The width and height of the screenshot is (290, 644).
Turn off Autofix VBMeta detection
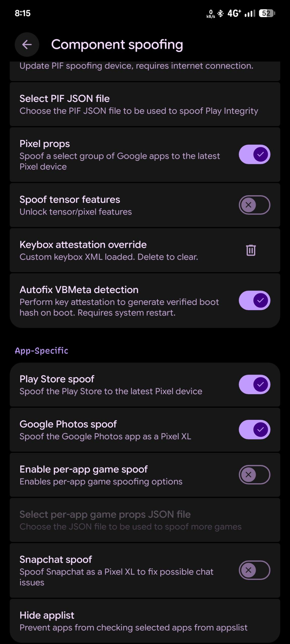(x=254, y=300)
